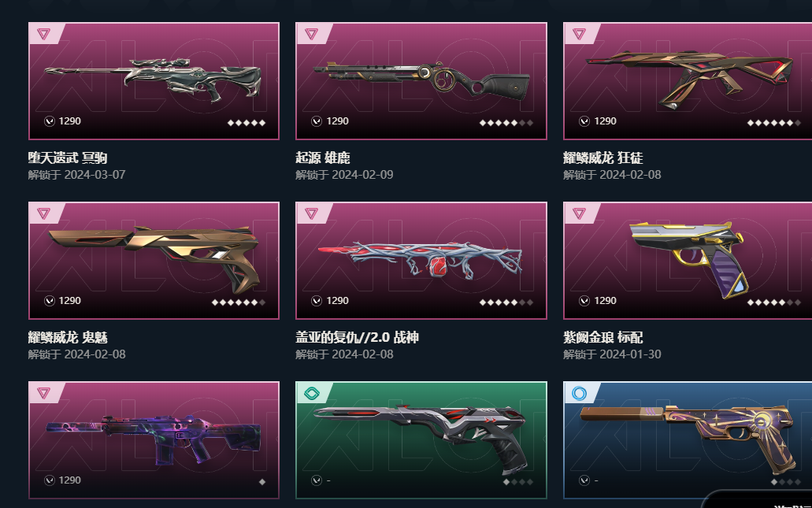
Task: Open the 堕天遗武 冥驹 sniper skin thumbnail
Action: pyautogui.click(x=154, y=81)
